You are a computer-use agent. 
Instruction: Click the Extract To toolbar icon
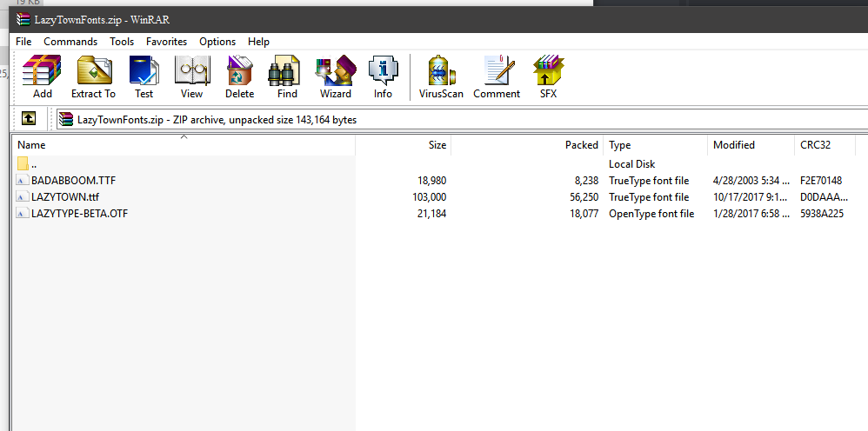(93, 76)
